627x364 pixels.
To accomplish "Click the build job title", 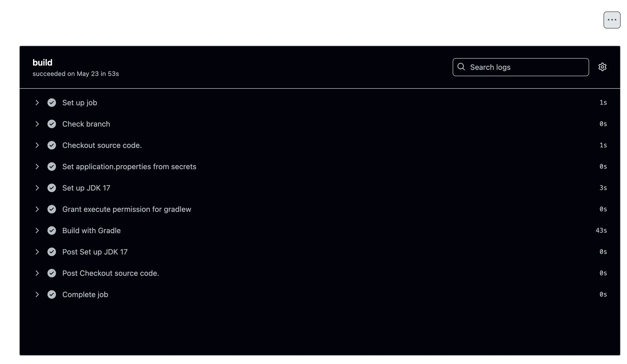I will (42, 62).
